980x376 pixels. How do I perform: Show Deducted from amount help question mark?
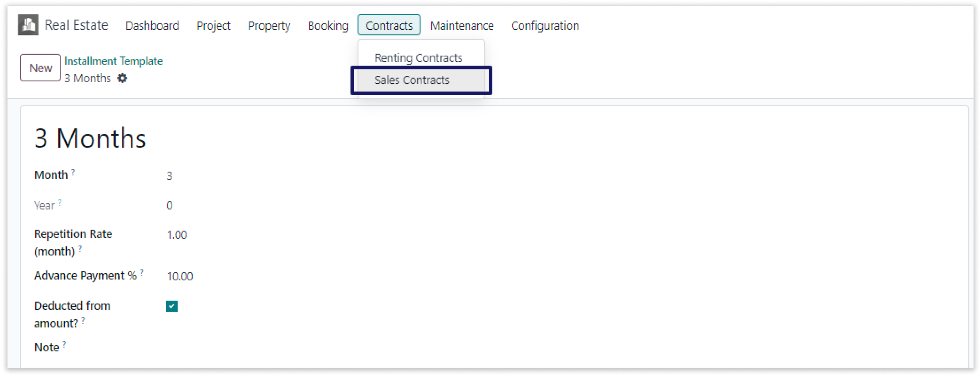click(x=83, y=320)
